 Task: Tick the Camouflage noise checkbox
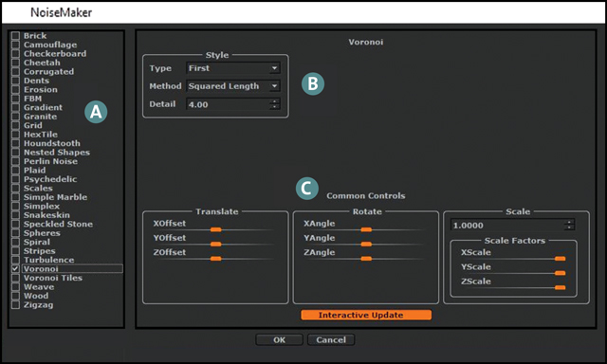point(15,45)
